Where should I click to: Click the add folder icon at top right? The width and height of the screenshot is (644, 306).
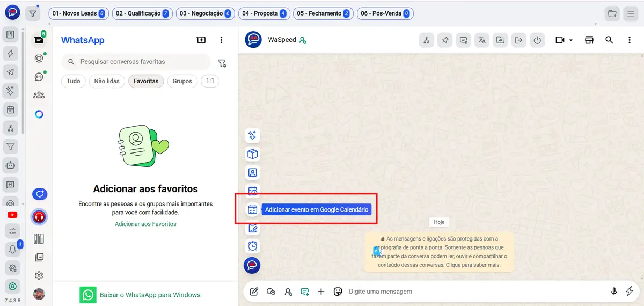(612, 13)
